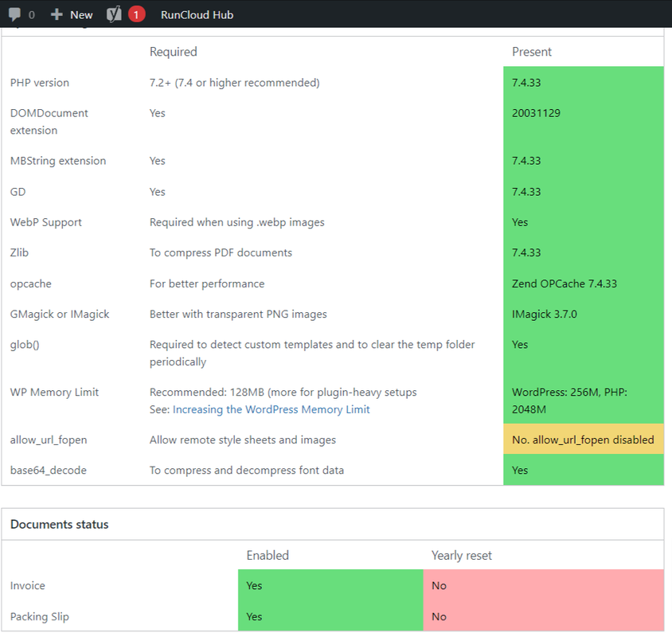
Task: Click Zend OPCache 7.4.33 value
Action: (565, 283)
